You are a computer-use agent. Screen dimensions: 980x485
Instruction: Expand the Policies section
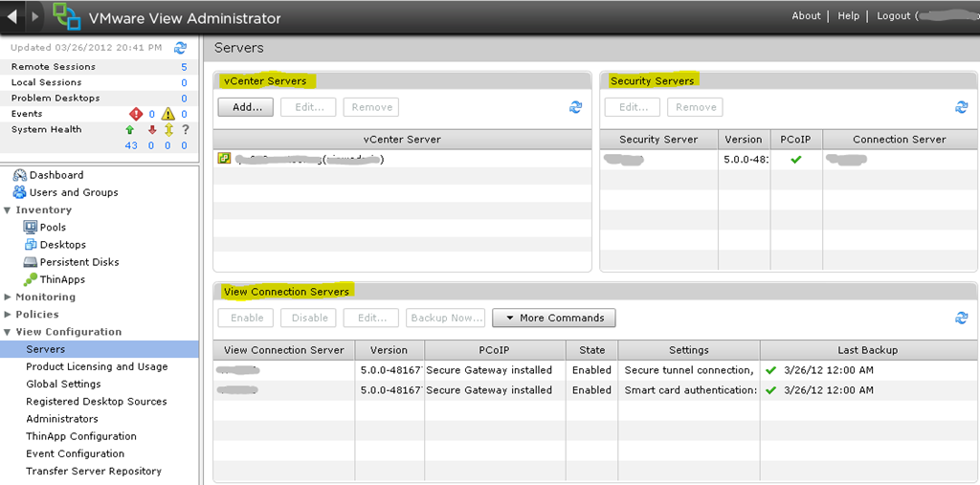point(9,315)
